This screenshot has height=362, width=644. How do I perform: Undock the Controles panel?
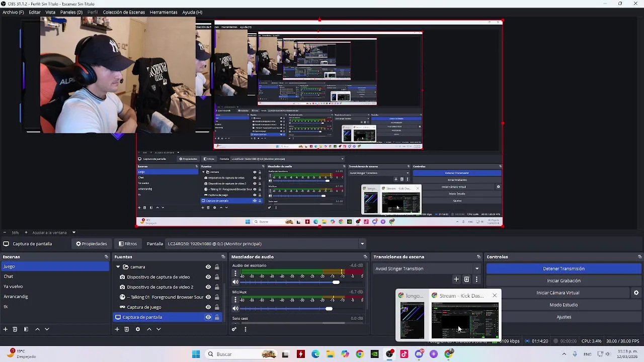coord(639,257)
